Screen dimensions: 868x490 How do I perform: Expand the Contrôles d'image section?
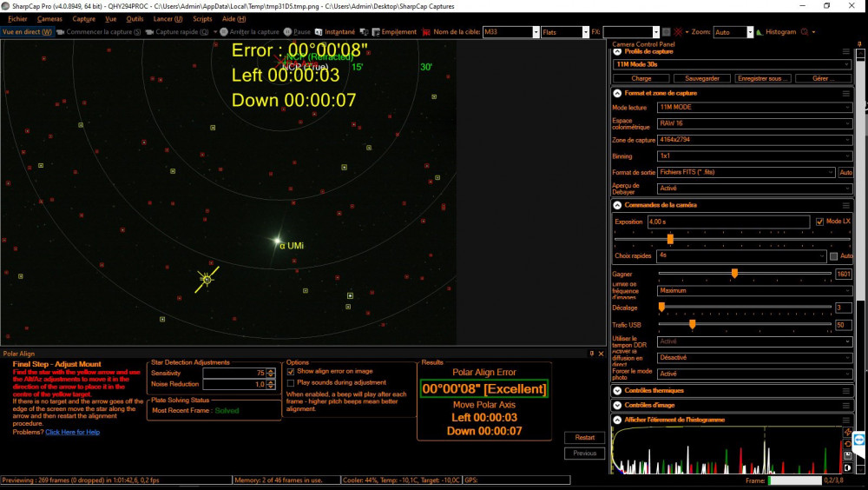(617, 405)
